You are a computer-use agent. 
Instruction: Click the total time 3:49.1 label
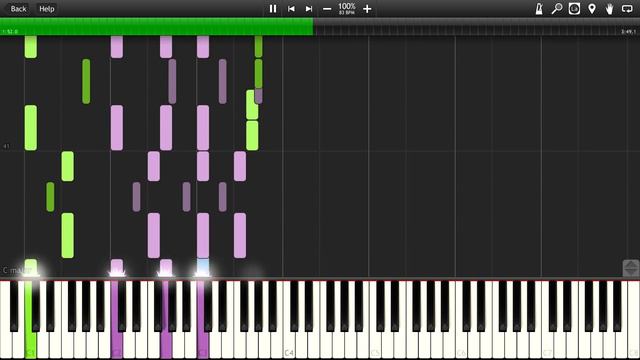click(x=629, y=31)
